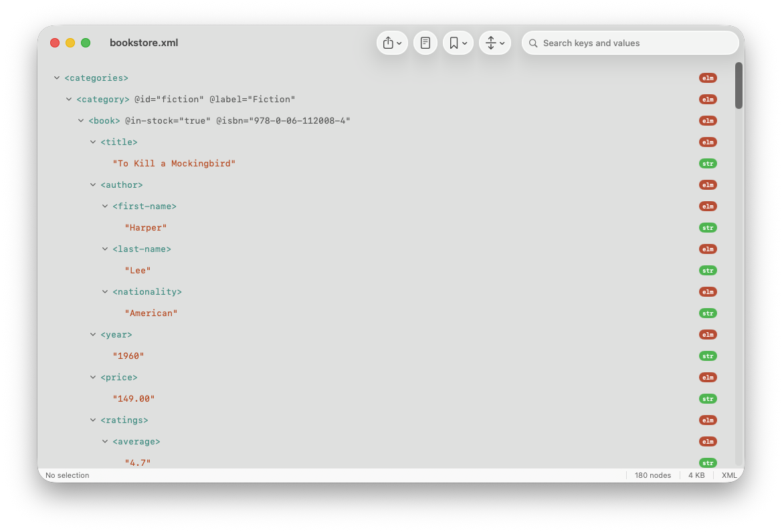Screen dimensions: 782x532
Task: Click the str badge next to Harper
Action: pos(708,227)
